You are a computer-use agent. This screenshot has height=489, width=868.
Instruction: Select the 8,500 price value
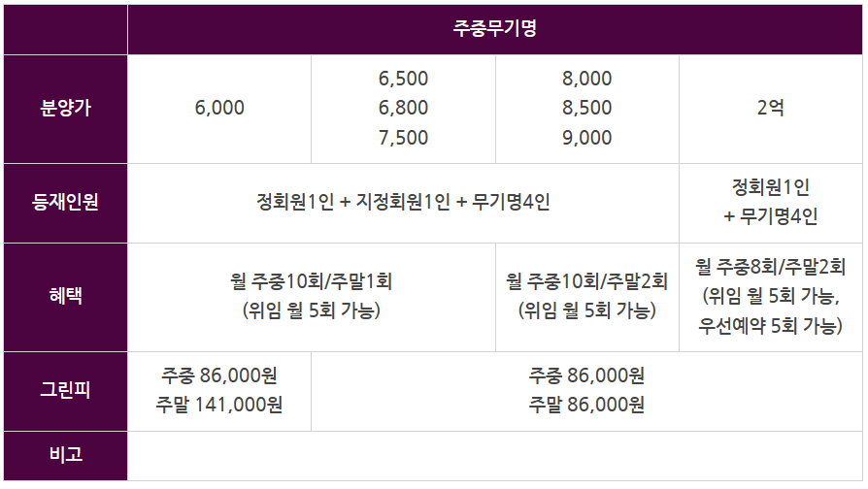coord(586,108)
